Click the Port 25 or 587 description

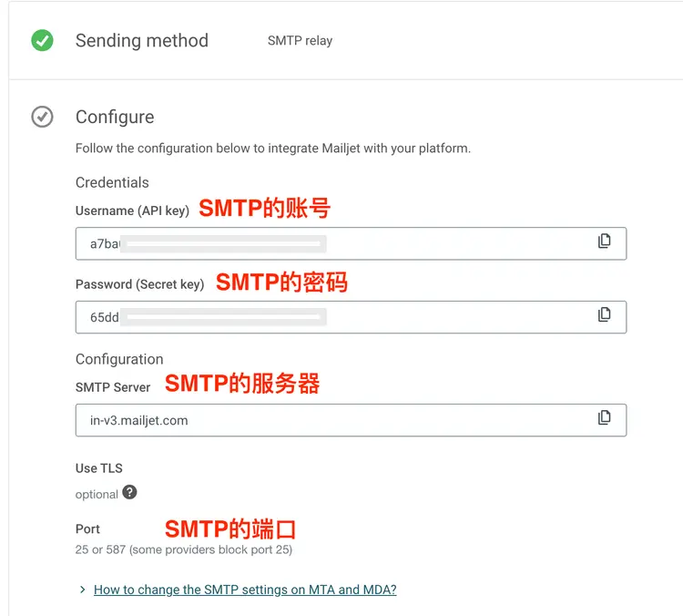(x=184, y=549)
